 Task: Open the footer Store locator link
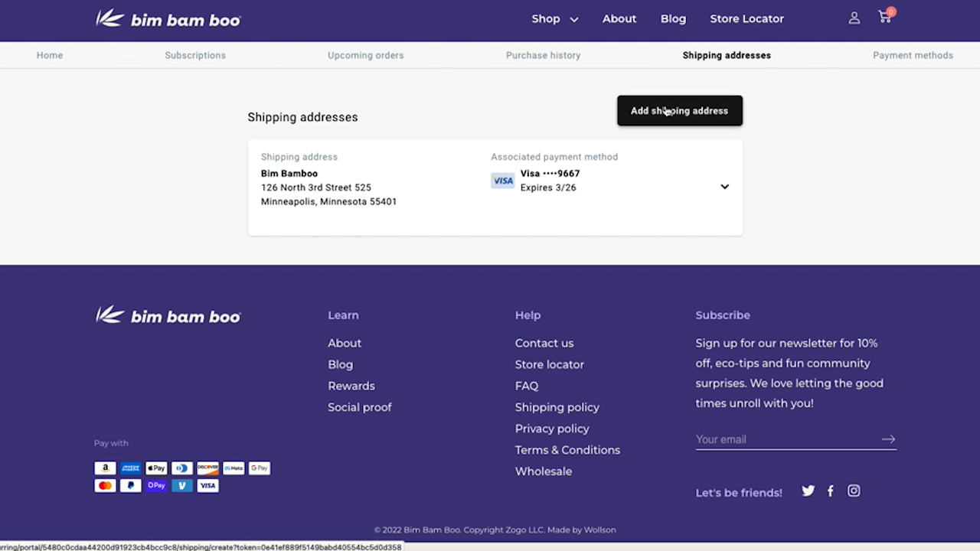point(550,364)
